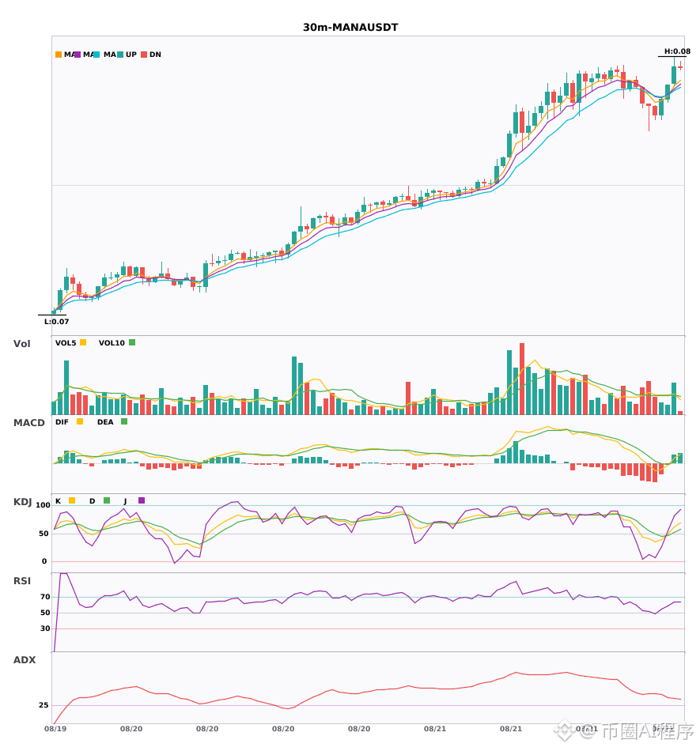Click the orange MA legend swatch
The image size is (700, 751).
[x=59, y=55]
